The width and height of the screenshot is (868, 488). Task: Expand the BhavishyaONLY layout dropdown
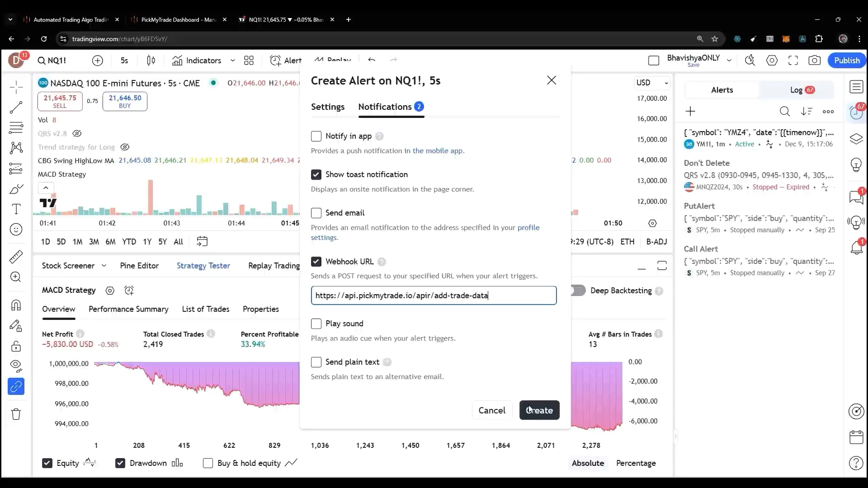pyautogui.click(x=729, y=61)
